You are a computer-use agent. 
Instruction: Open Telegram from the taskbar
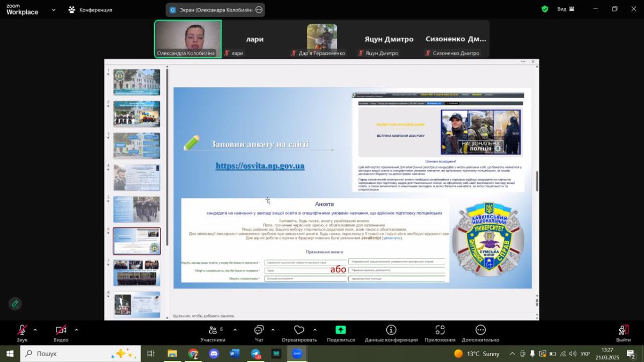point(255,354)
